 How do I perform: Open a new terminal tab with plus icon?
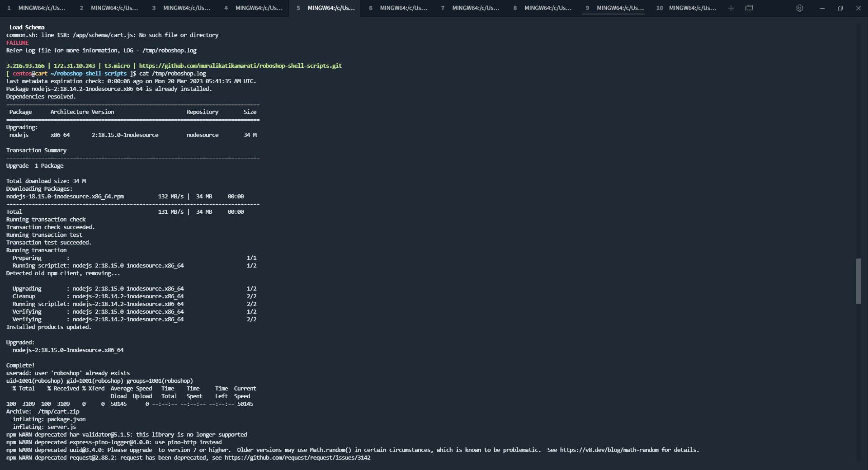[x=731, y=8]
